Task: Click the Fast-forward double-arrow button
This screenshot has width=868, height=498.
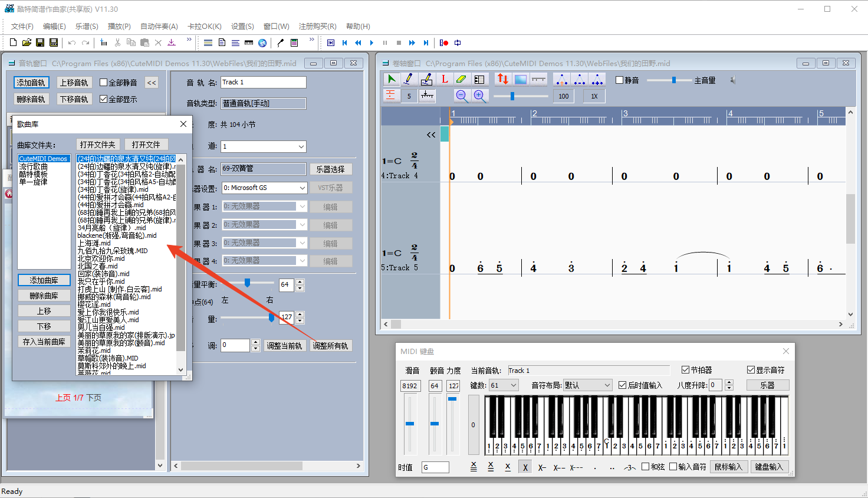Action: point(412,42)
